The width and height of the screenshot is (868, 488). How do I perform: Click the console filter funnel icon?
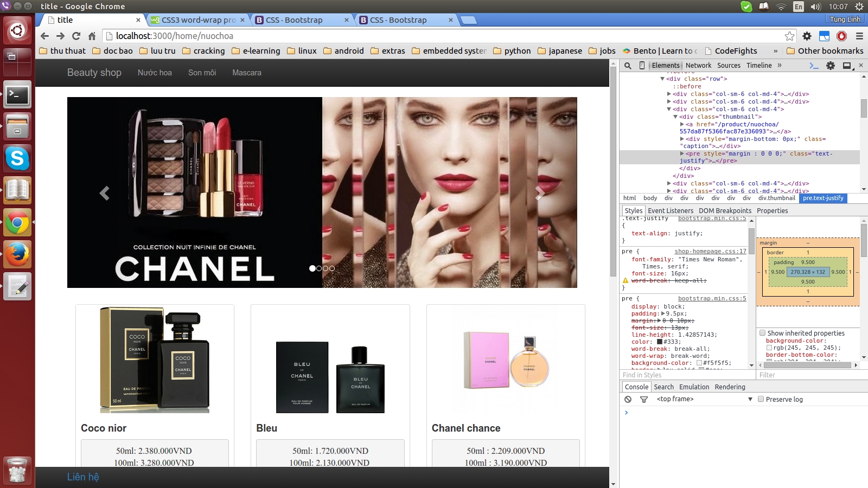644,399
